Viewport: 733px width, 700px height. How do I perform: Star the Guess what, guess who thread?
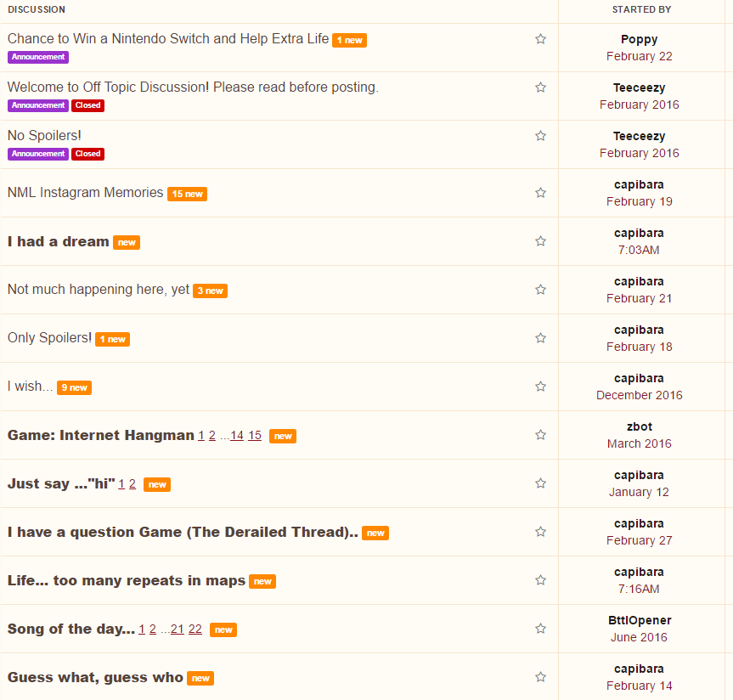click(x=540, y=677)
